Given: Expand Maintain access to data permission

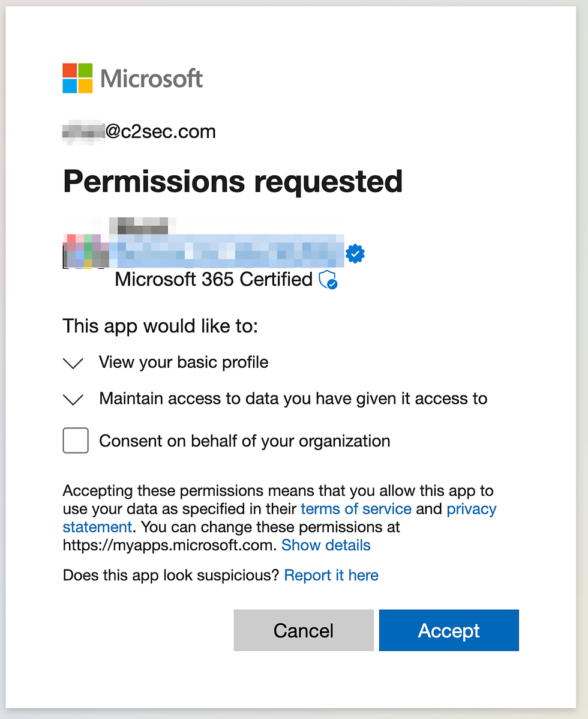Looking at the screenshot, I should (x=73, y=399).
